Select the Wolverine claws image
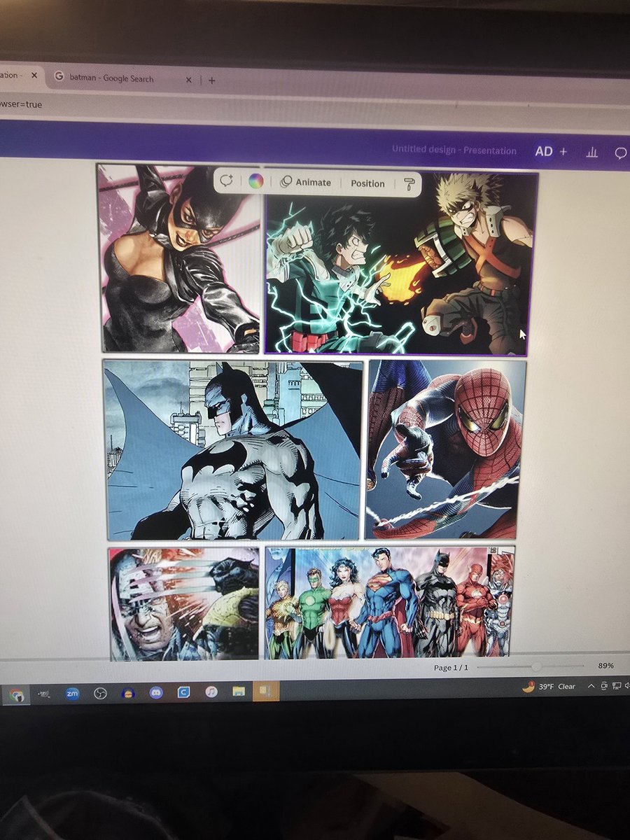Image resolution: width=630 pixels, height=840 pixels. 184,603
